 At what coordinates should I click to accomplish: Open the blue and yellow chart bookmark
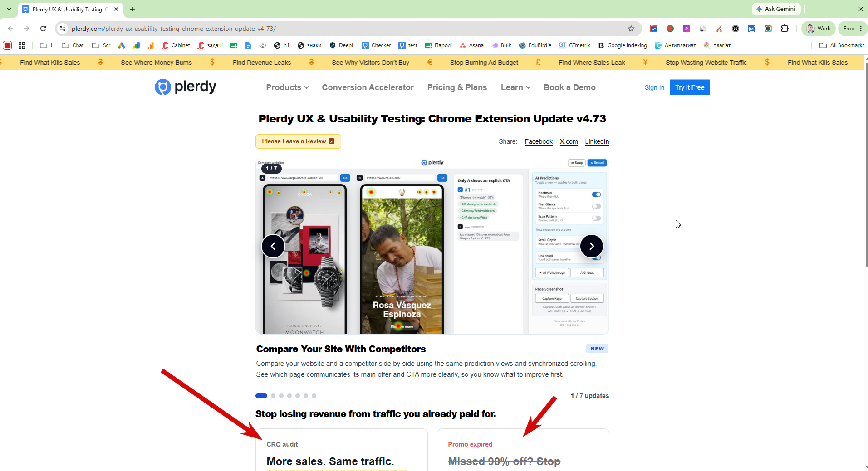click(136, 45)
